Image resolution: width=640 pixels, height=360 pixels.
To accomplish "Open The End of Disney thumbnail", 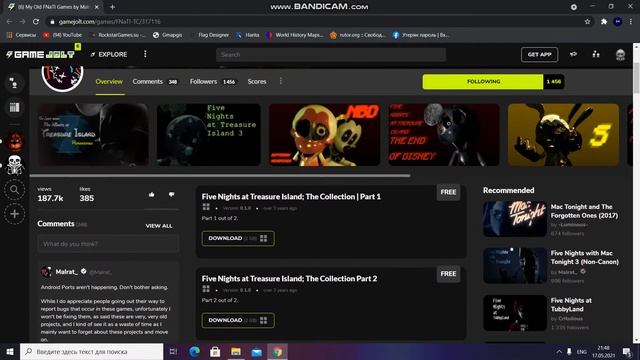I will (444, 135).
